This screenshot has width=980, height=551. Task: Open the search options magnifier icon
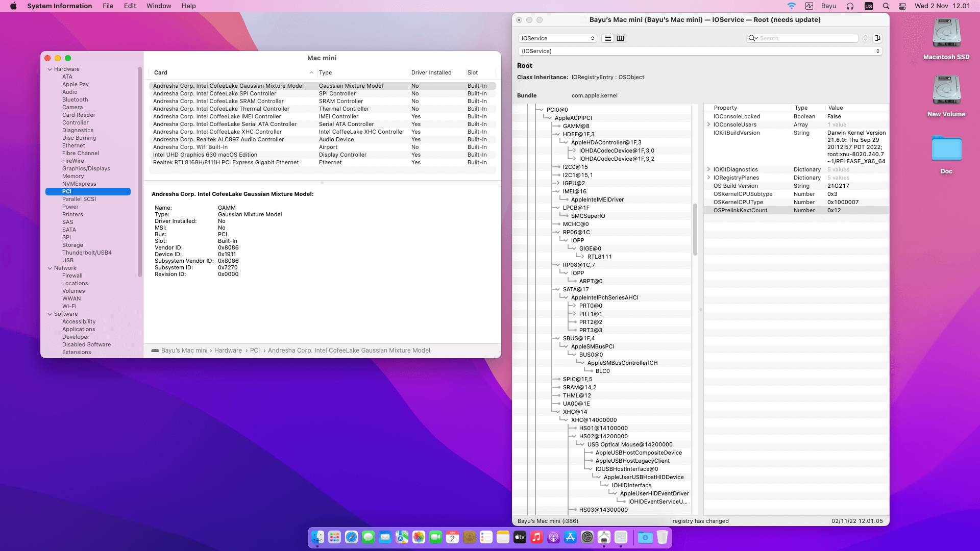click(x=753, y=38)
